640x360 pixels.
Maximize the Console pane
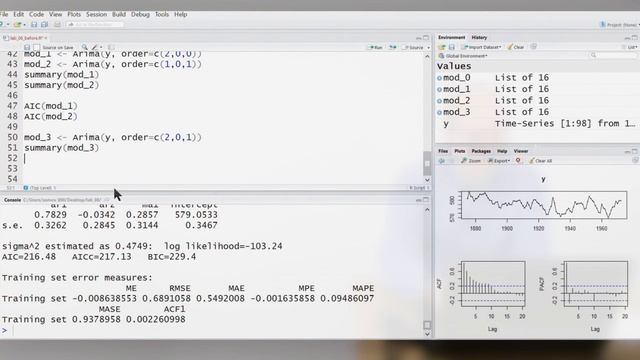[x=426, y=200]
